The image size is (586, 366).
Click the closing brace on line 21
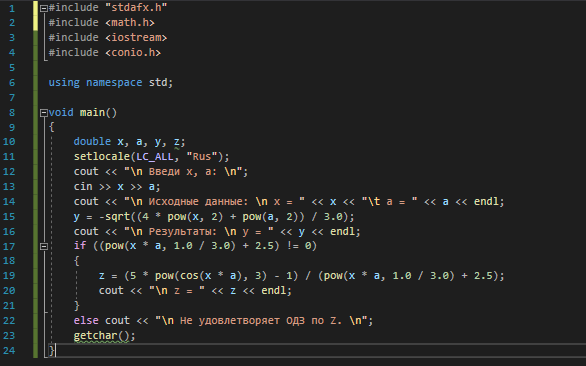pyautogui.click(x=77, y=305)
